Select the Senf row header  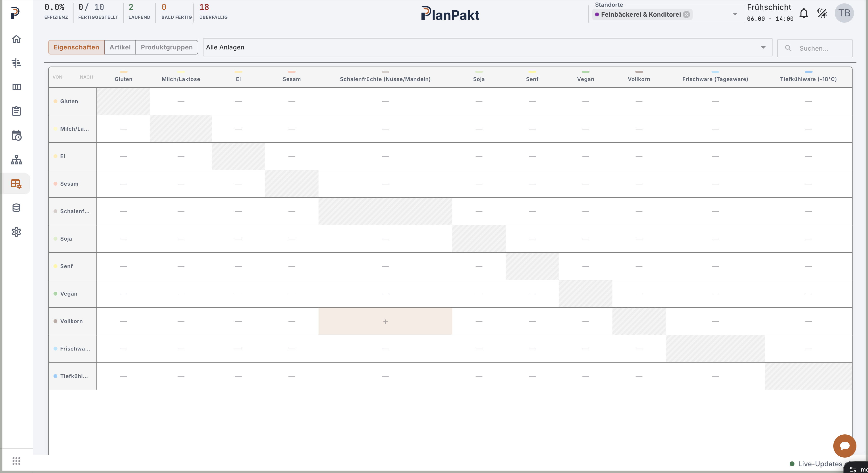coord(72,266)
